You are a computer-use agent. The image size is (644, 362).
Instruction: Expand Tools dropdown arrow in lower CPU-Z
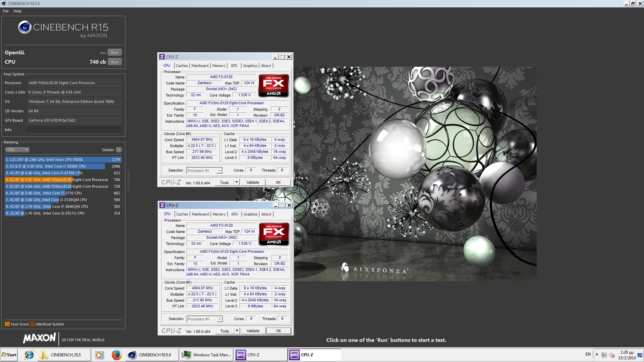click(237, 331)
